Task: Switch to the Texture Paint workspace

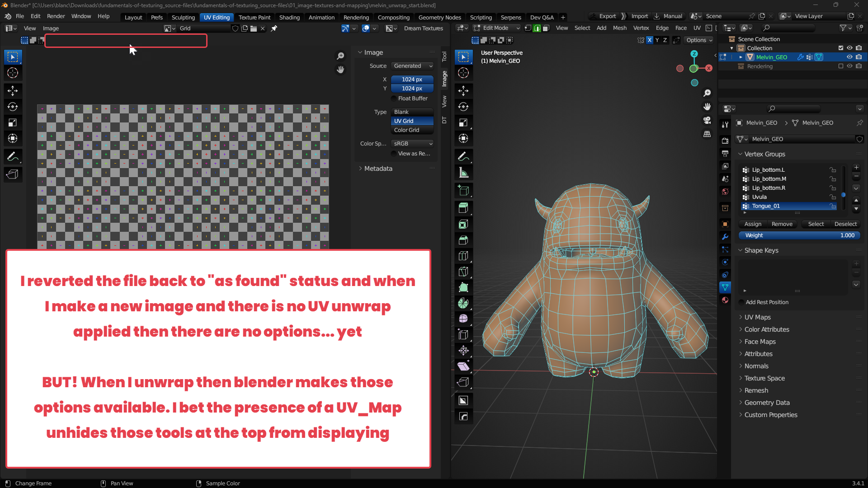Action: pos(255,17)
